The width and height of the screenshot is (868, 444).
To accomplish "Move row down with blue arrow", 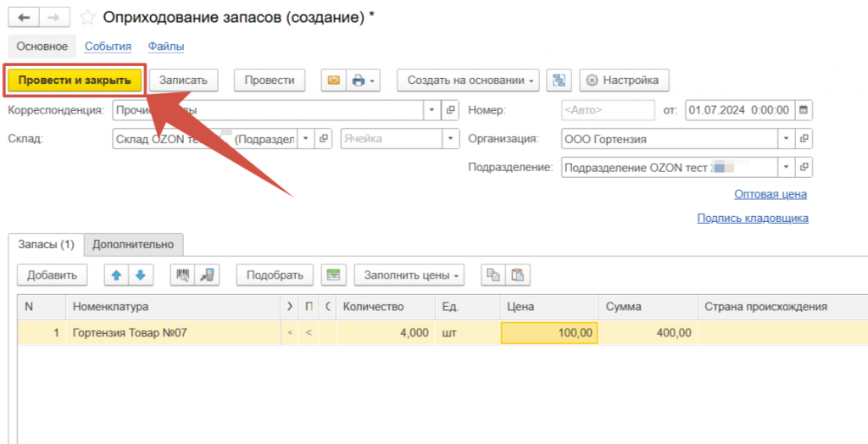I will pos(140,275).
